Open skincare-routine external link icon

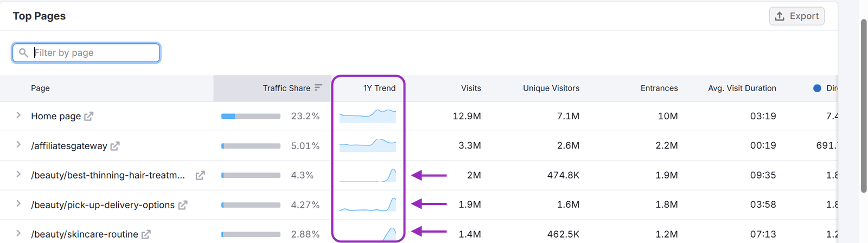[146, 234]
